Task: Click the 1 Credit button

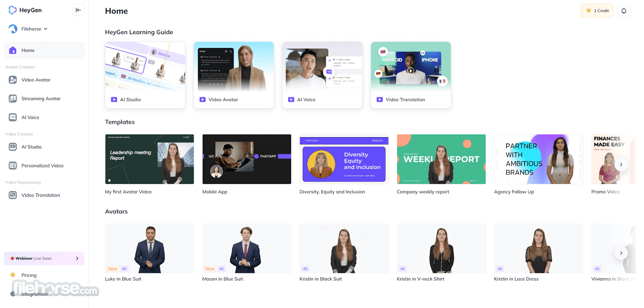Action: 596,11
